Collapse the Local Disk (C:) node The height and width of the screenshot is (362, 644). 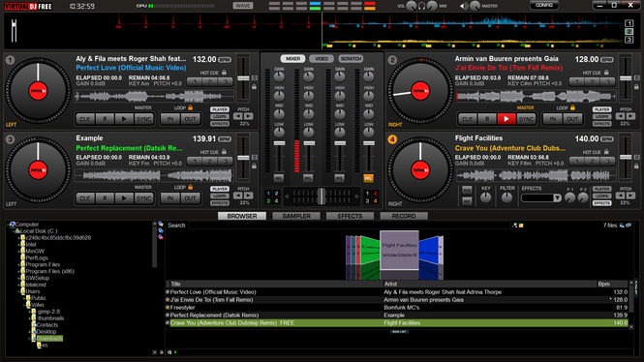coord(14,231)
